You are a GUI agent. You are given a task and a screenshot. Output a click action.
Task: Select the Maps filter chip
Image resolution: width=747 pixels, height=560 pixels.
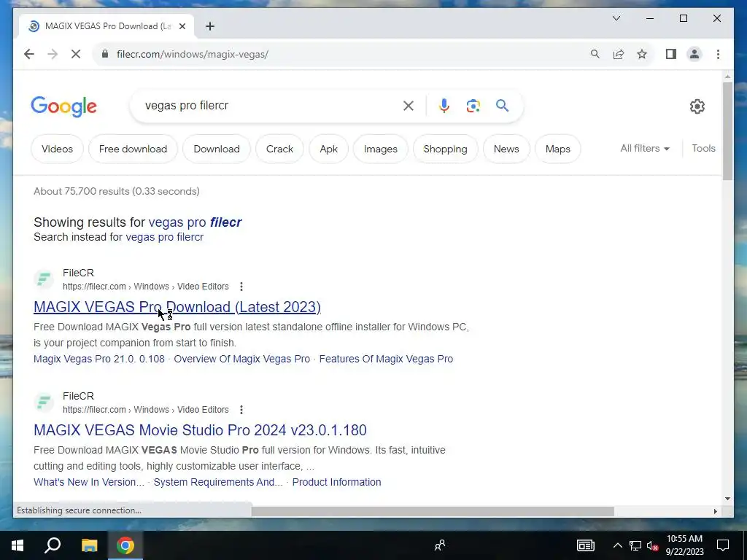point(558,149)
